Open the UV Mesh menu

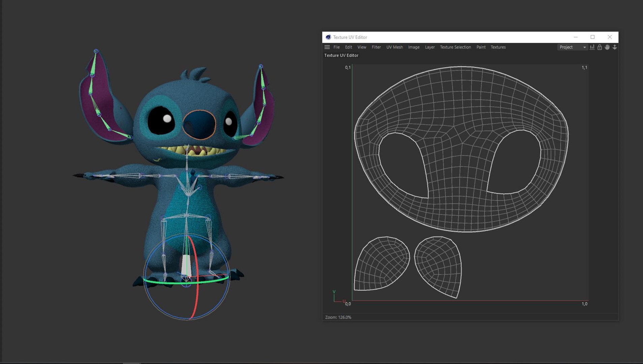[x=394, y=47]
